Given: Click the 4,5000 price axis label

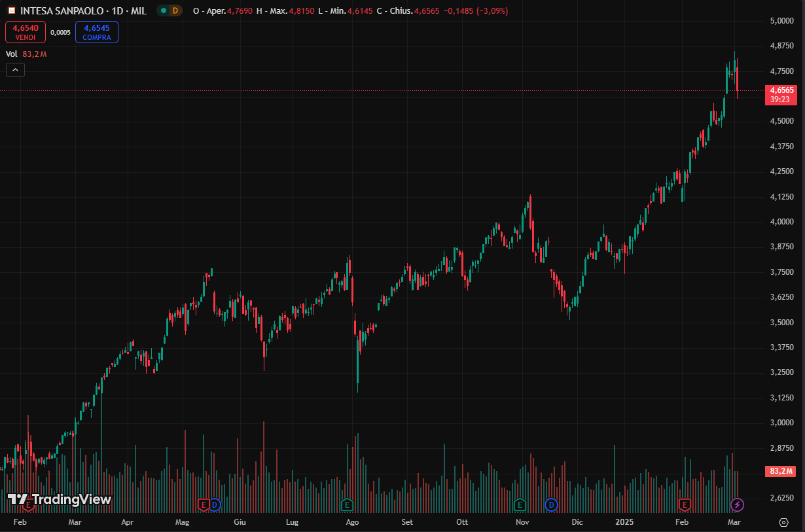Looking at the screenshot, I should coord(782,121).
